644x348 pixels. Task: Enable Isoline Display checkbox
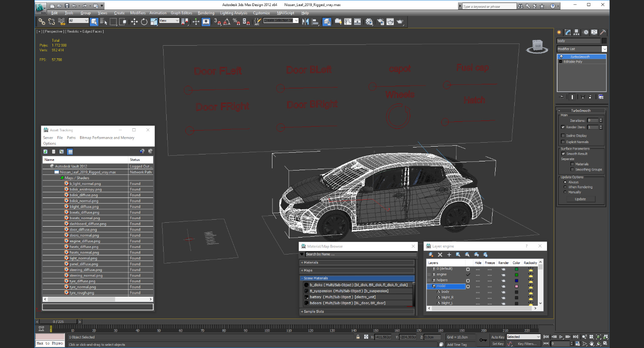click(563, 136)
